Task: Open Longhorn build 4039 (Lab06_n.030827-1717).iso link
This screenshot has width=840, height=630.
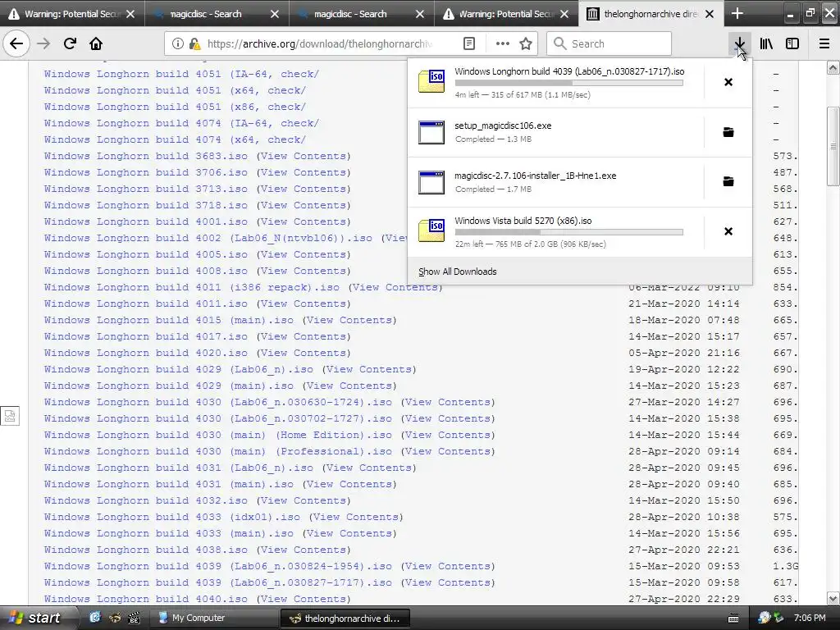Action: click(x=218, y=582)
